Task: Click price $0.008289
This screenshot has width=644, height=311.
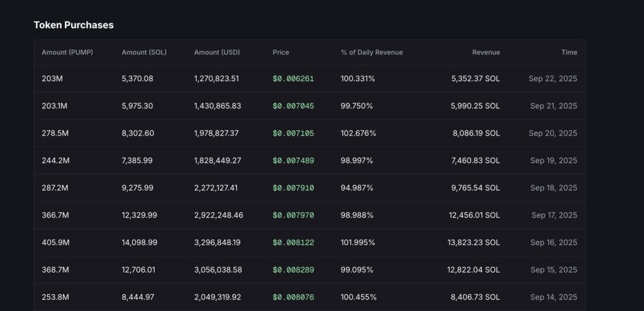Action: click(293, 270)
